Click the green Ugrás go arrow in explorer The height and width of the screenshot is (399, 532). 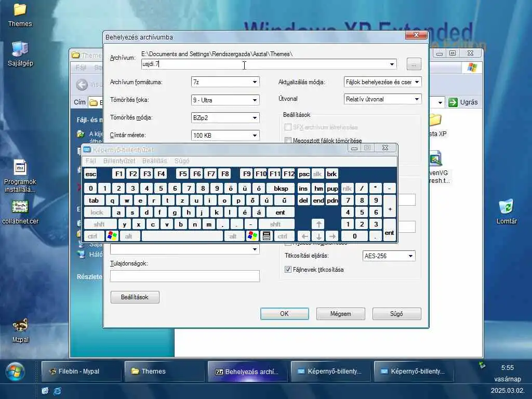coord(453,102)
